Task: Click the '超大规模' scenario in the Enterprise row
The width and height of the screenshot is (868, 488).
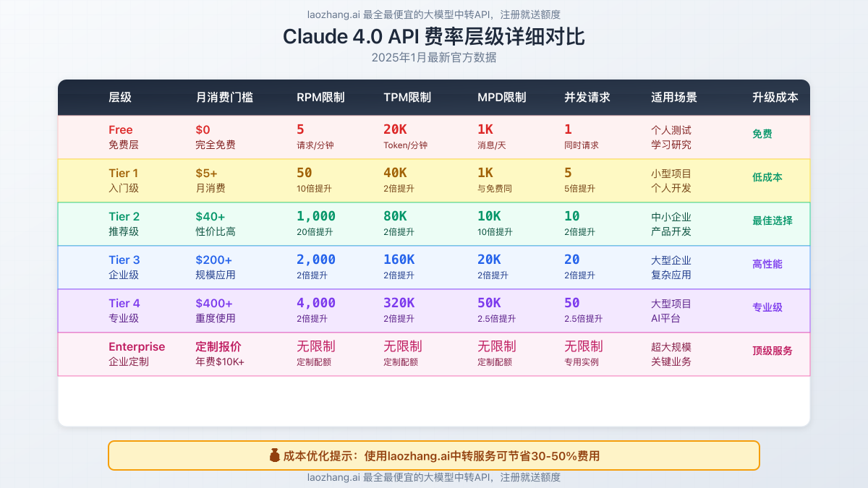Action: tap(671, 347)
